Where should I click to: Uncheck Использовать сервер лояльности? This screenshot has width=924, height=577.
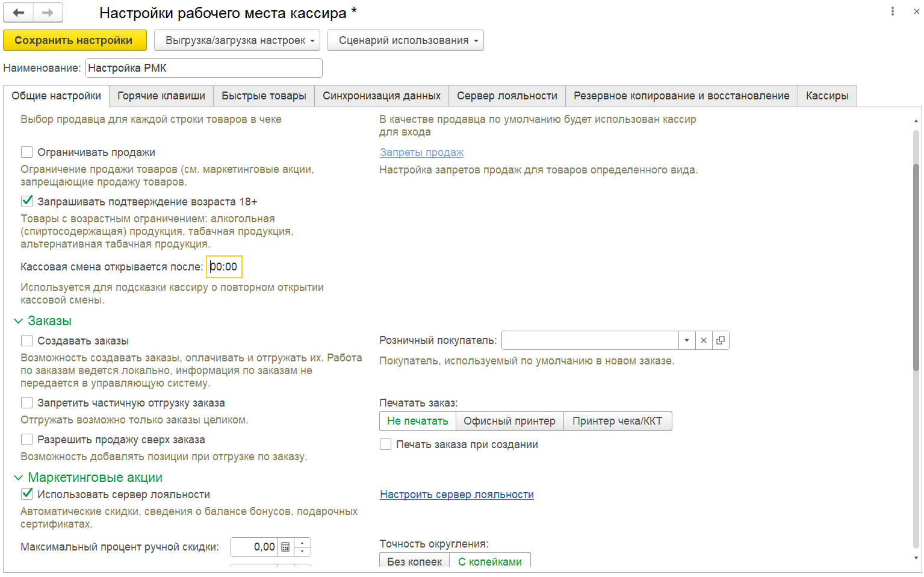pos(26,494)
